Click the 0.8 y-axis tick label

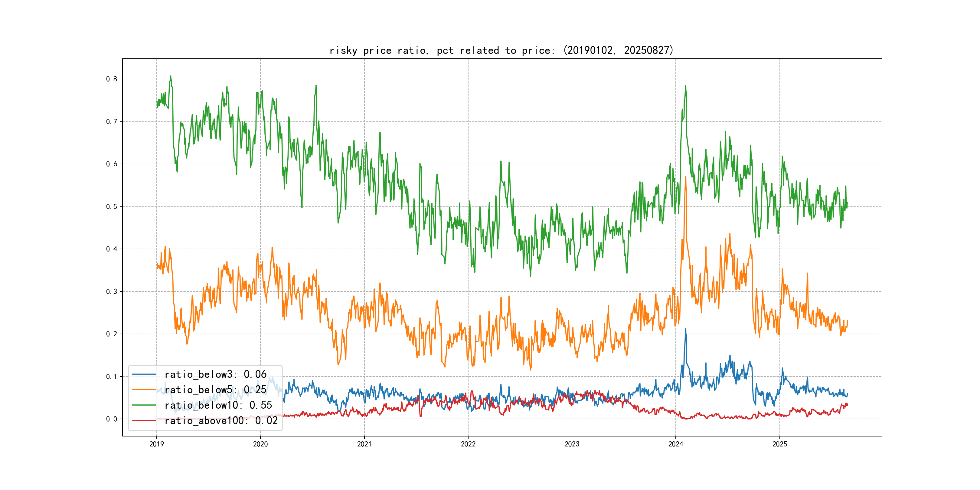click(x=112, y=79)
